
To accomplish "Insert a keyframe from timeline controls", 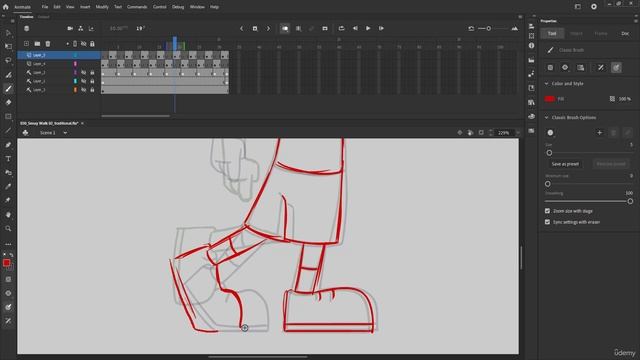I will tap(255, 28).
